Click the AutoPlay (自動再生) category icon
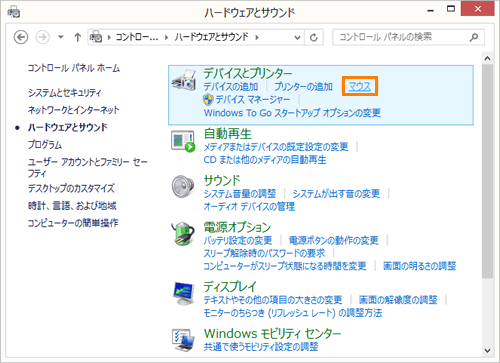Image resolution: width=500 pixels, height=363 pixels. (183, 141)
